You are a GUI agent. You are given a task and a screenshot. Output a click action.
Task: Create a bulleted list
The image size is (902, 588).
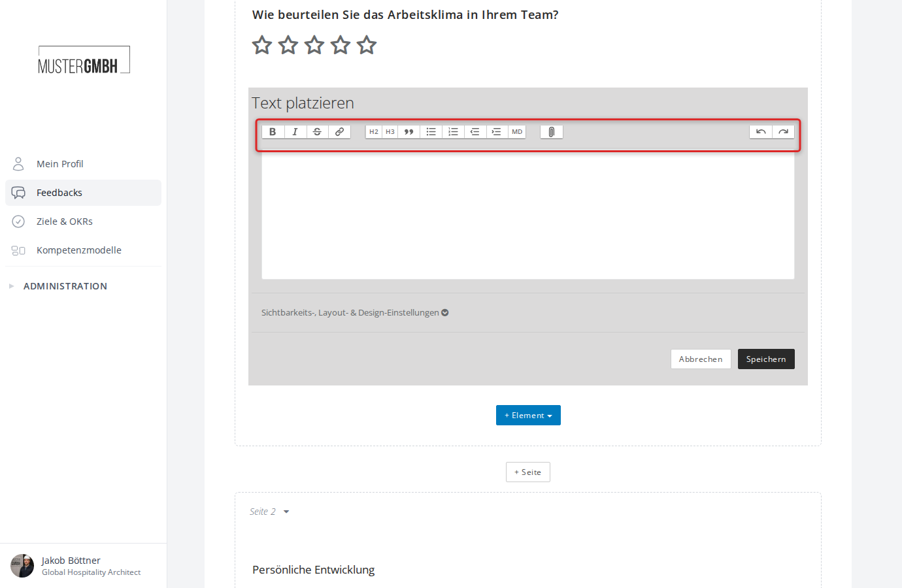click(431, 132)
